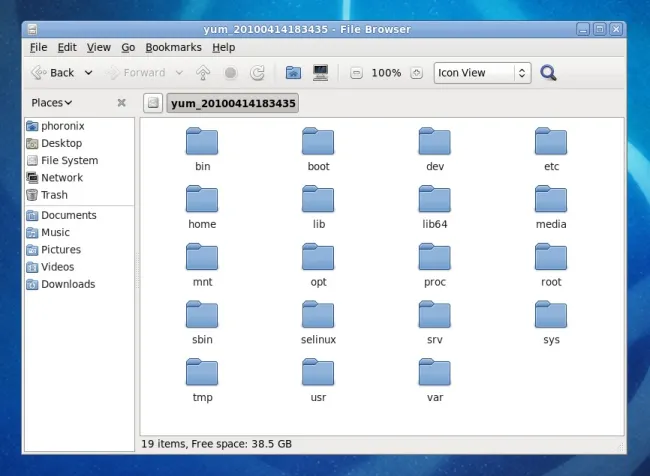Zoom in with the plus icon
This screenshot has height=476, width=650.
(x=416, y=73)
